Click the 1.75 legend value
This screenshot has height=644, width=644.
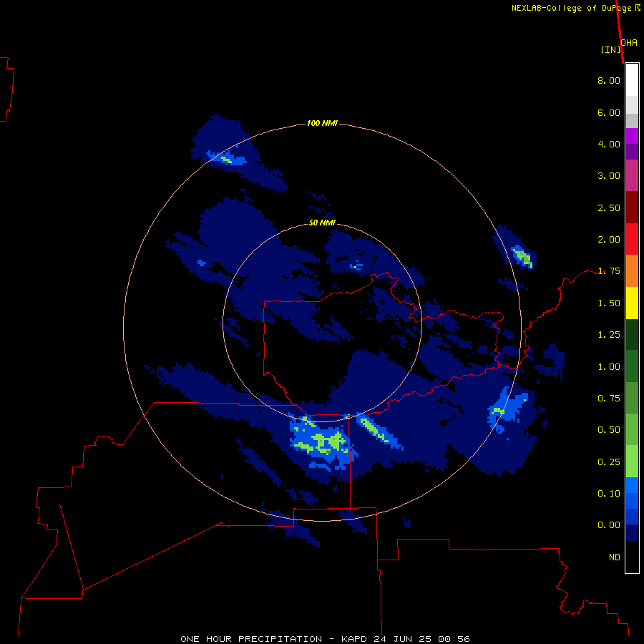(609, 271)
